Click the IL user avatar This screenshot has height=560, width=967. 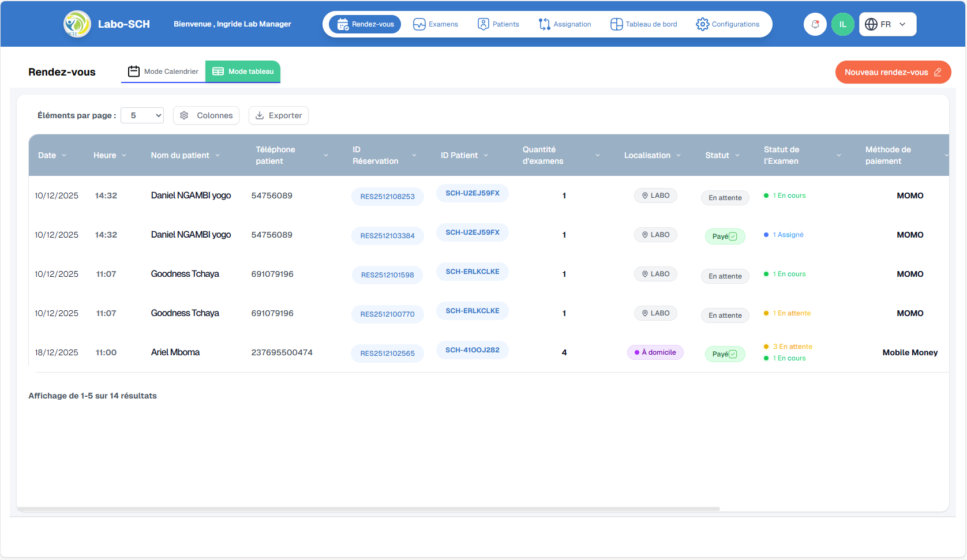842,24
